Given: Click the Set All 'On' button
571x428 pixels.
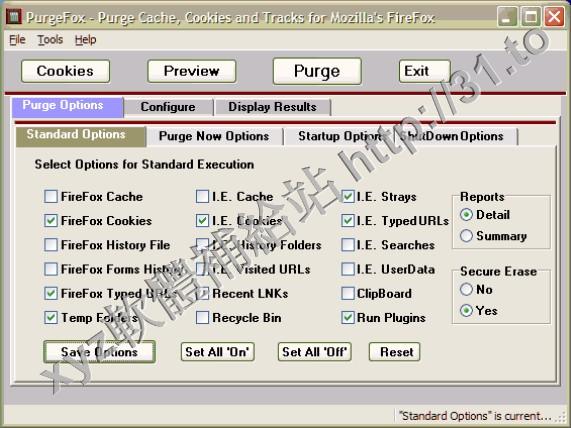Looking at the screenshot, I should (x=217, y=352).
